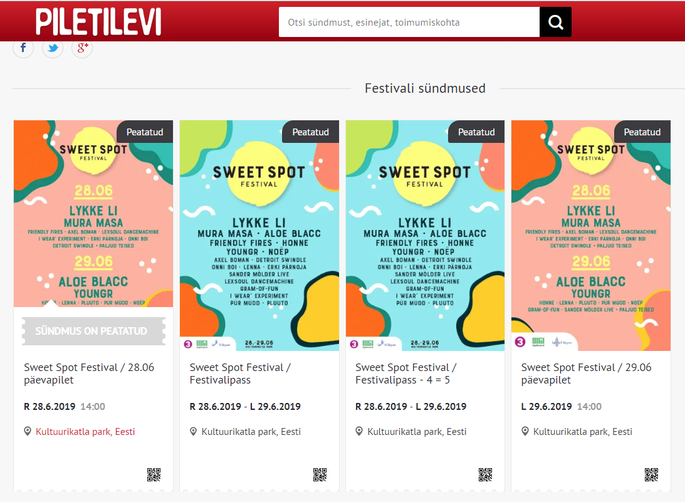The width and height of the screenshot is (685, 502).
Task: Open the 29.06 päevapilet poster thumbnail
Action: click(x=591, y=235)
